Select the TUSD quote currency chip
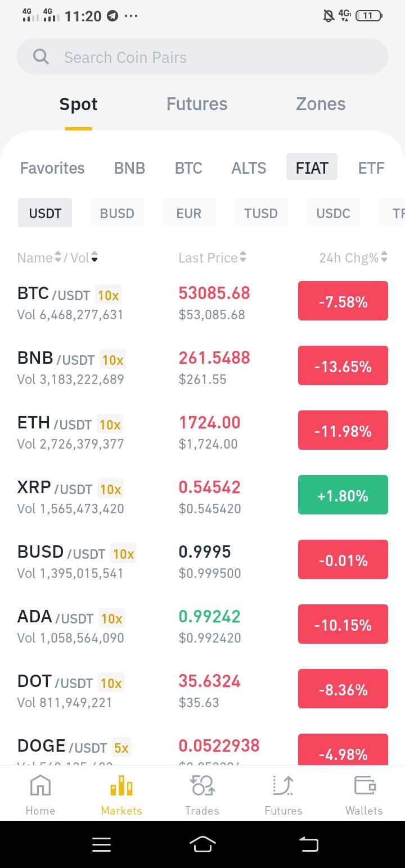The width and height of the screenshot is (405, 868). click(x=261, y=213)
